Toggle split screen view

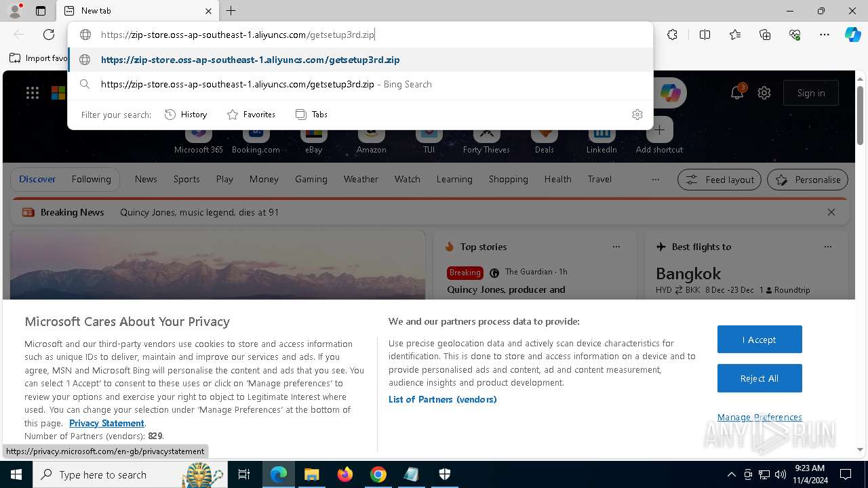[705, 35]
